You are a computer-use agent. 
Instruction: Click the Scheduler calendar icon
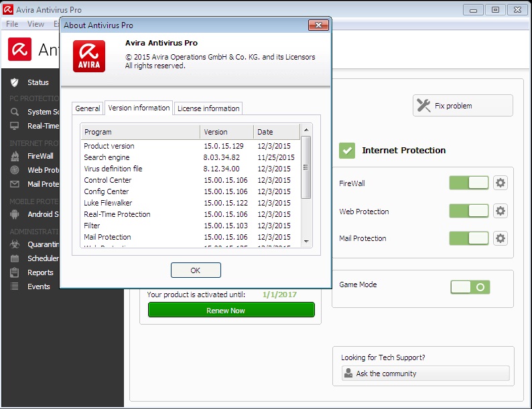15,258
